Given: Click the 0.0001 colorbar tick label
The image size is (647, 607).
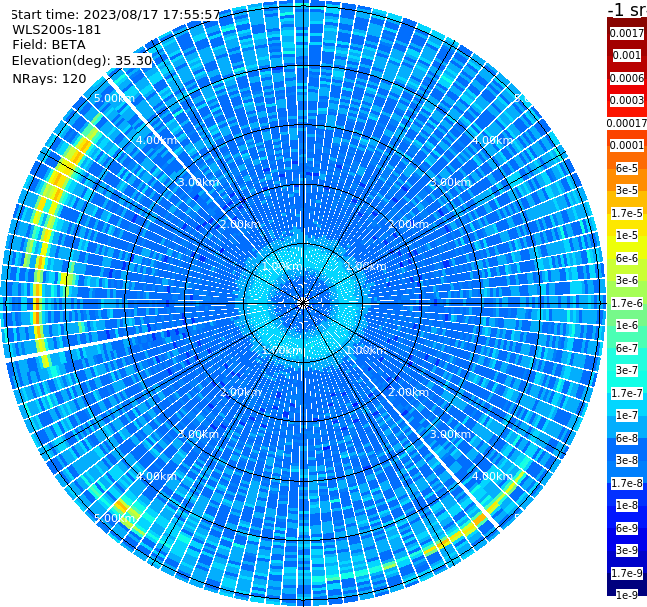Looking at the screenshot, I should pos(627,145).
